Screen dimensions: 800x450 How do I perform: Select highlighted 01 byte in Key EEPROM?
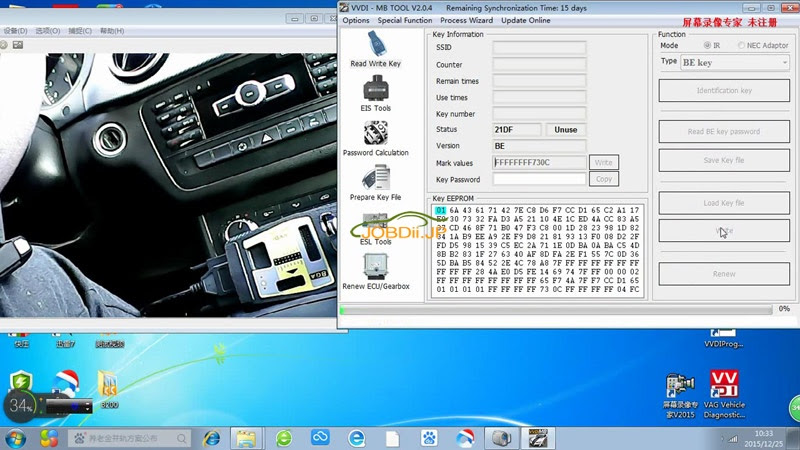pyautogui.click(x=440, y=210)
